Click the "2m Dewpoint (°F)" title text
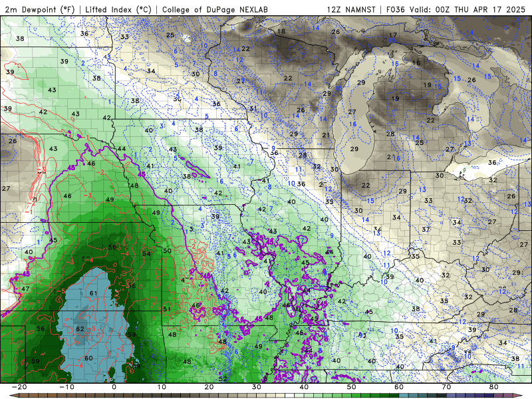Screen dimensions: 532x399 tap(40, 9)
